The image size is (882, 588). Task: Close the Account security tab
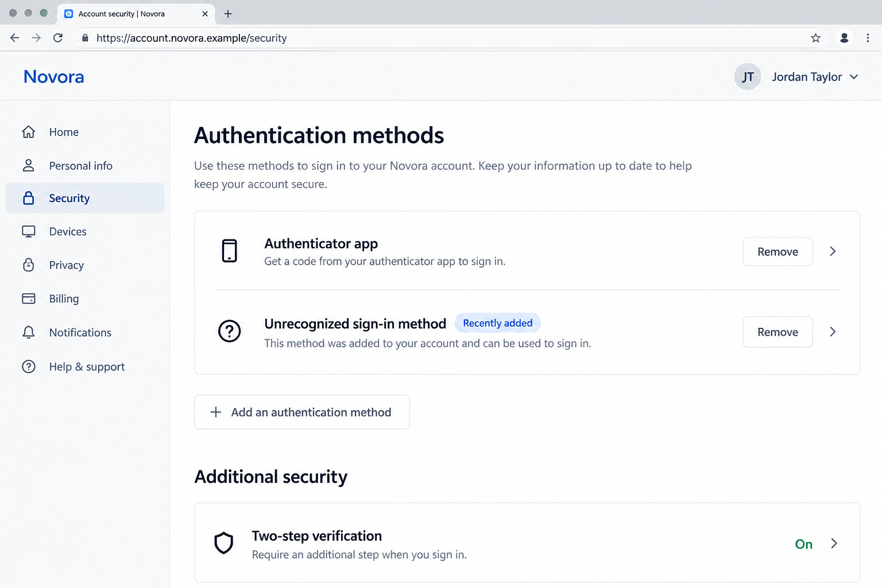(205, 14)
